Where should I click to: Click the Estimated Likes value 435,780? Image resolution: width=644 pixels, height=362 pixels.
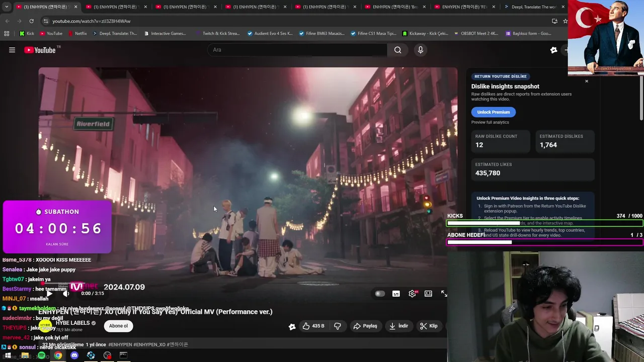pos(488,173)
